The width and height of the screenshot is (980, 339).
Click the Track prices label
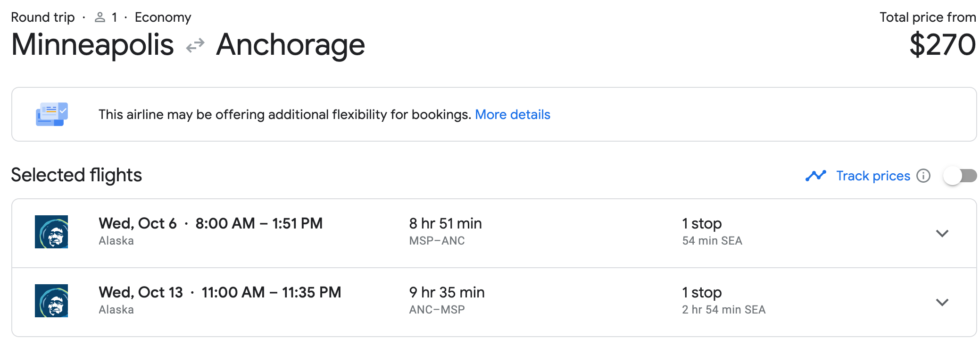(x=873, y=176)
